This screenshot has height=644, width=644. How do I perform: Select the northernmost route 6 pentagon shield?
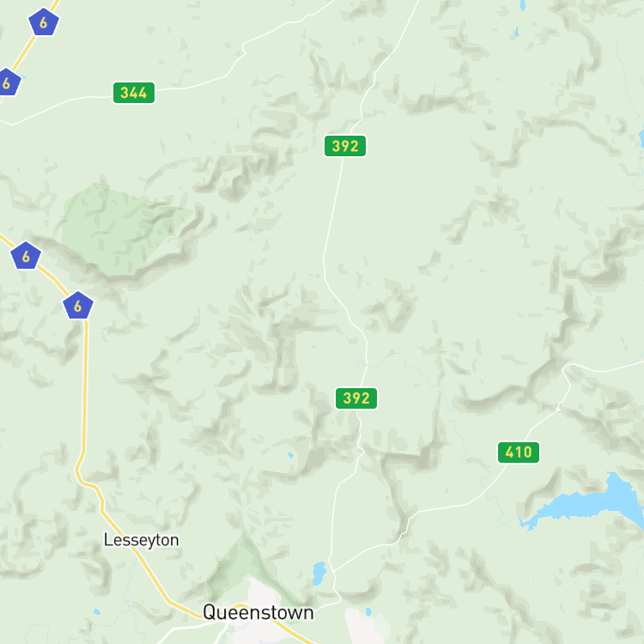pyautogui.click(x=44, y=22)
